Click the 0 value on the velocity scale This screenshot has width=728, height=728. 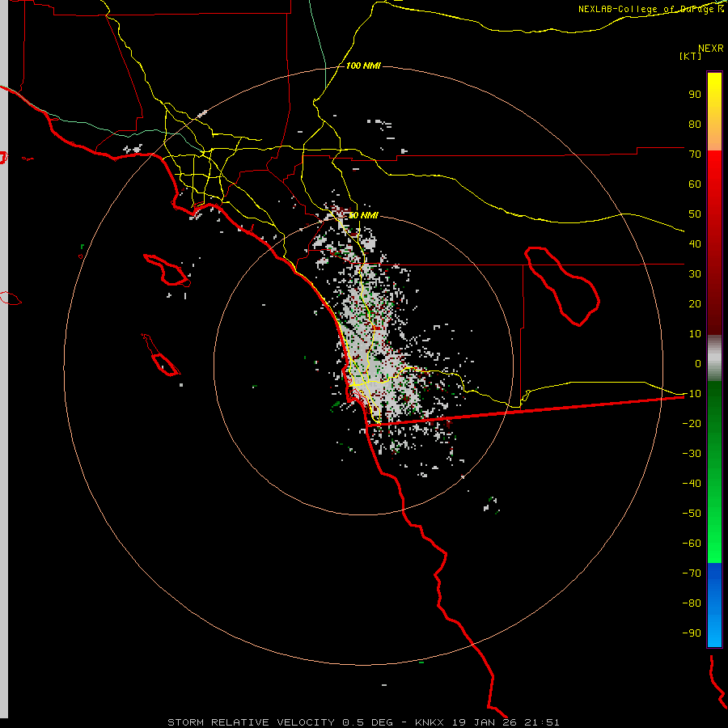[x=698, y=364]
